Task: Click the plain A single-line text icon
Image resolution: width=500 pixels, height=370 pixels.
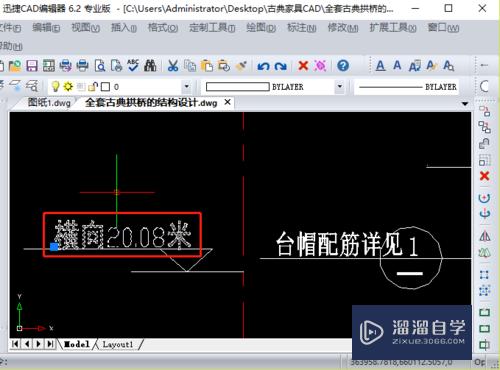Action: [x=397, y=65]
